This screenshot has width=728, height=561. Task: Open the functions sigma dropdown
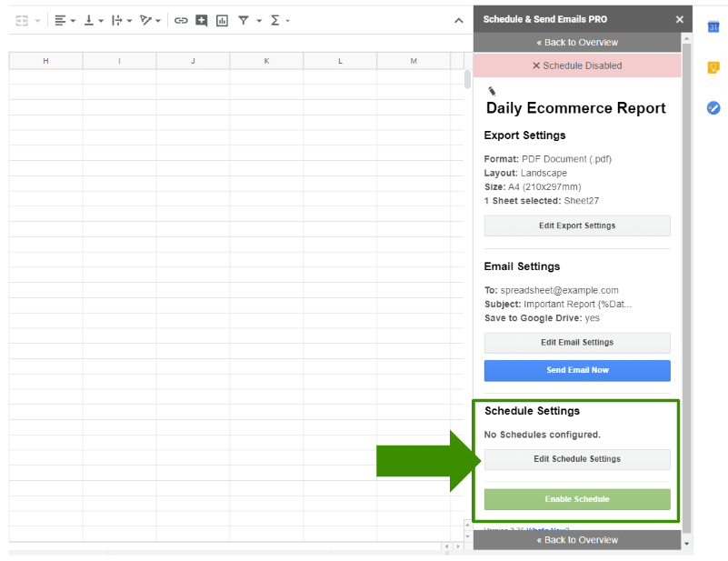point(280,20)
